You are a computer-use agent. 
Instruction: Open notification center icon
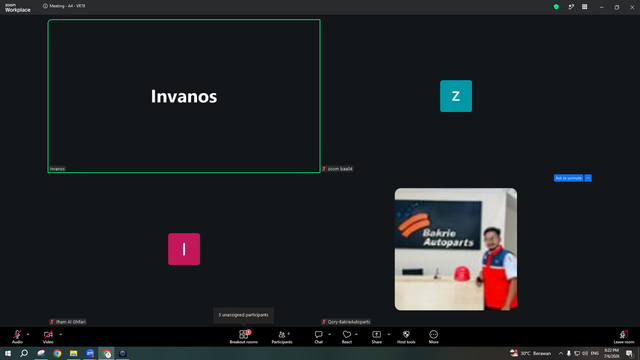click(x=629, y=353)
